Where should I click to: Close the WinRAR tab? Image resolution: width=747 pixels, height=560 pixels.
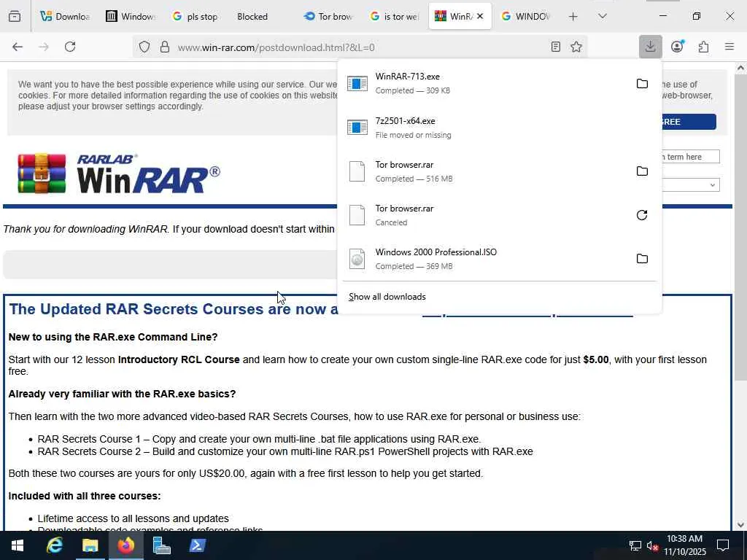coord(480,16)
